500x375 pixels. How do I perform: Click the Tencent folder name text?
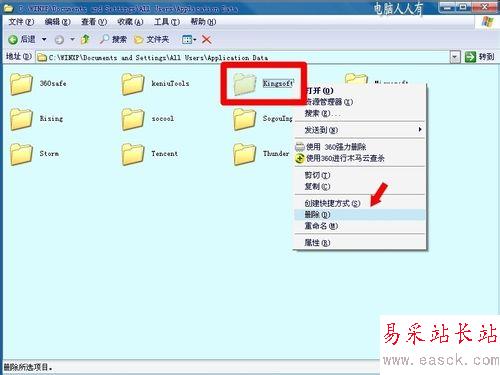coord(164,154)
